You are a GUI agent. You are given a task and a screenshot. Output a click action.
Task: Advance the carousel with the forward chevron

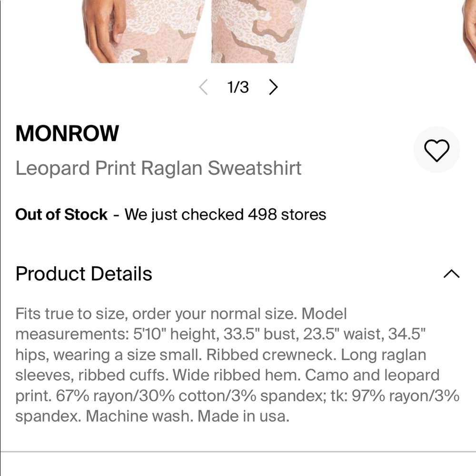point(274,88)
